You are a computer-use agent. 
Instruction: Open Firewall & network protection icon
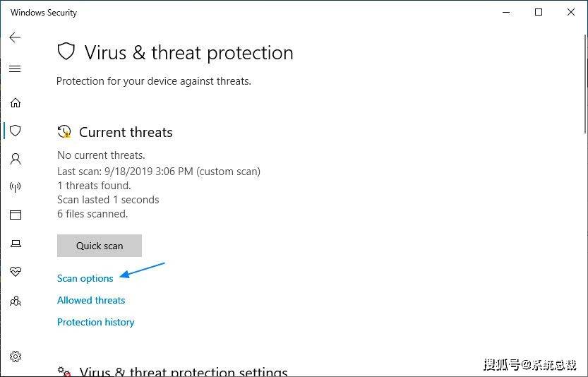16,187
